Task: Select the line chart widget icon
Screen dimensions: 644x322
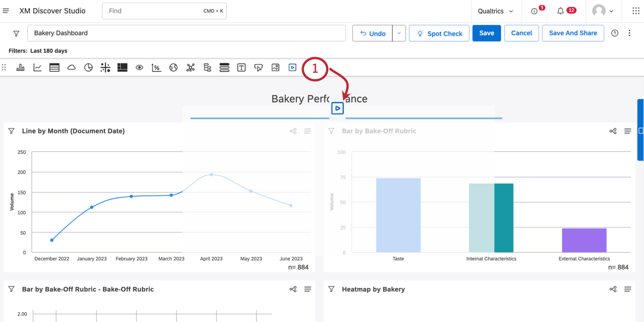Action: (38, 67)
